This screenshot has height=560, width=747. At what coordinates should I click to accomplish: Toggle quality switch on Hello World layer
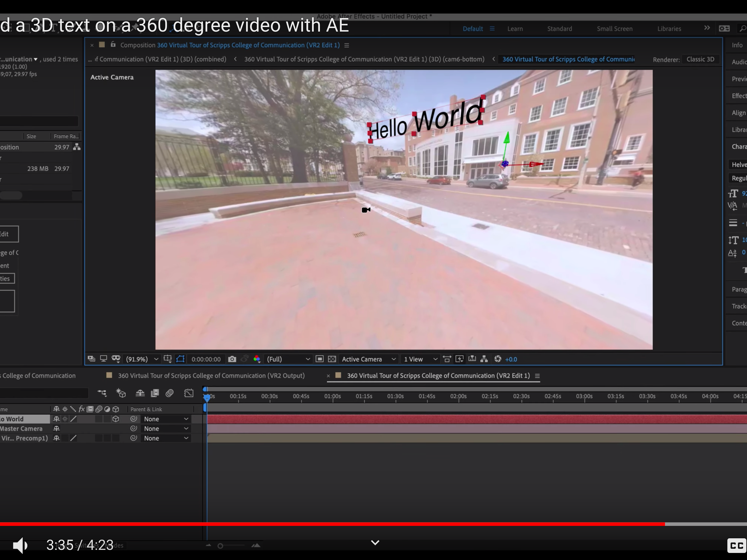coord(73,419)
